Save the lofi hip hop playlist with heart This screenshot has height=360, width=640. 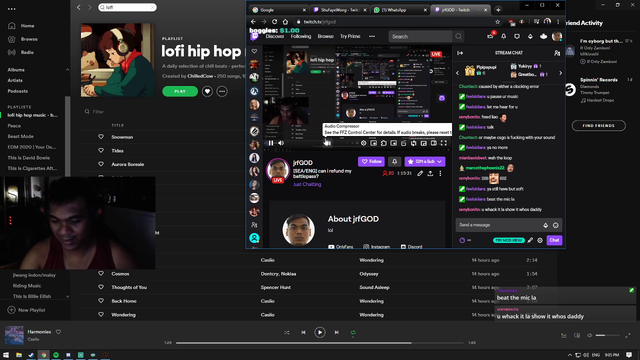point(207,91)
